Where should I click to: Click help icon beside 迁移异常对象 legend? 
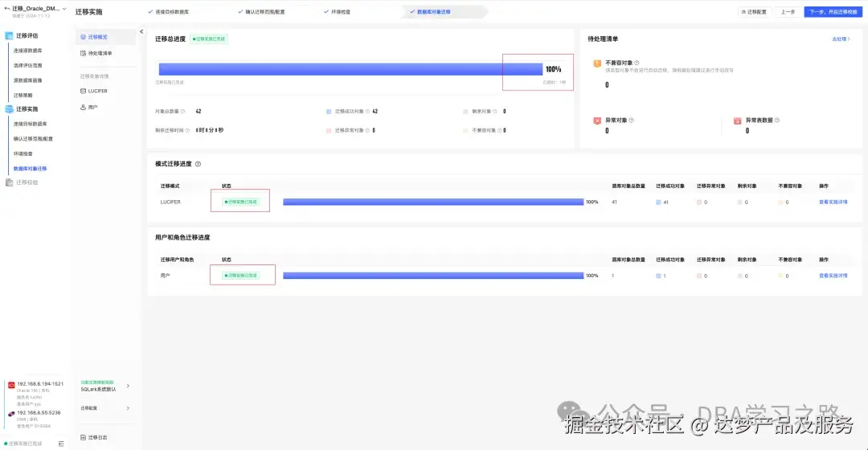pyautogui.click(x=367, y=130)
